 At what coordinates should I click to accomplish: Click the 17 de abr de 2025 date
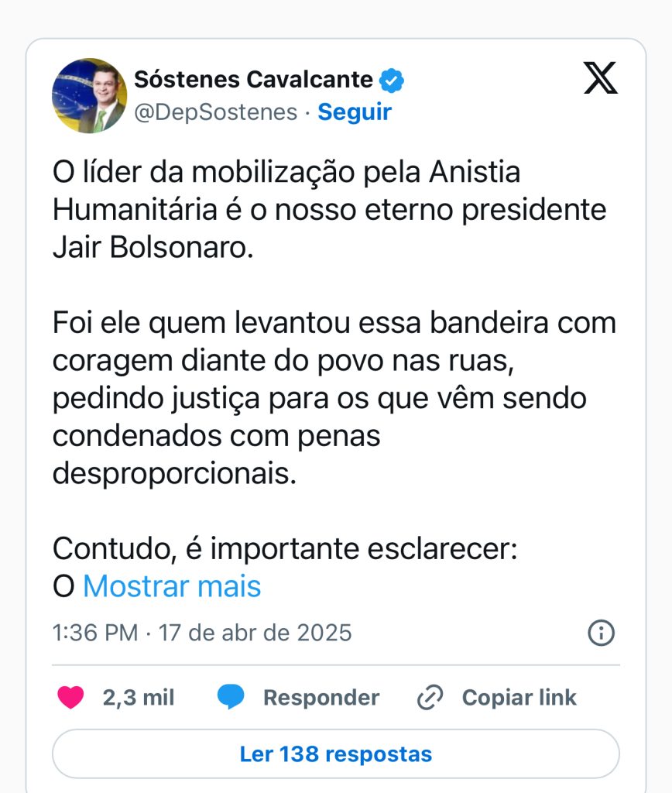point(255,633)
